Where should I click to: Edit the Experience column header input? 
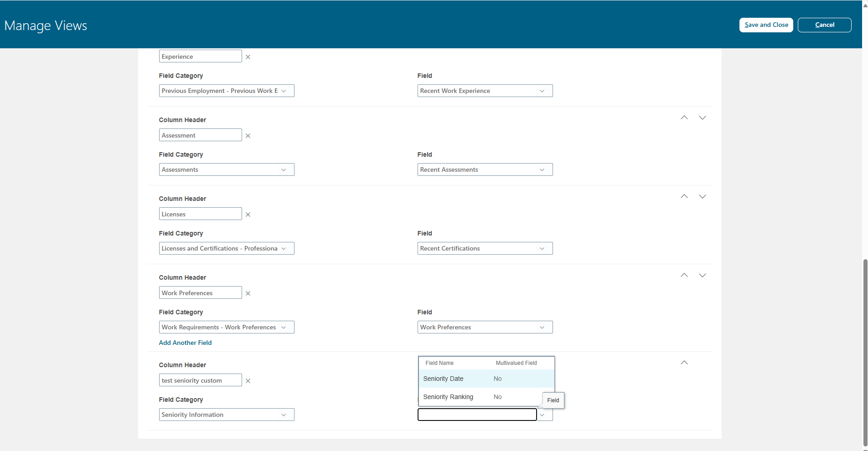click(x=201, y=56)
